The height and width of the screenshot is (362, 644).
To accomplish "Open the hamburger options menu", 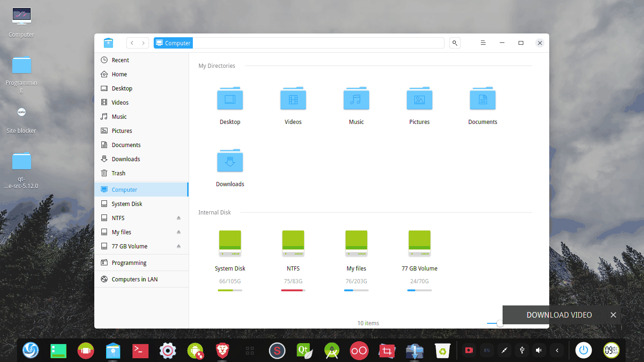I will pos(483,42).
